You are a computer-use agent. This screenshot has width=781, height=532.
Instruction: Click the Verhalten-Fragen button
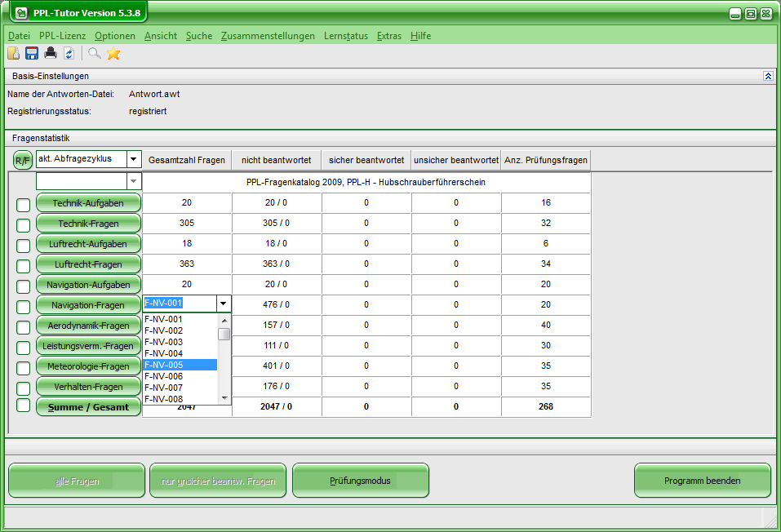[x=89, y=387]
